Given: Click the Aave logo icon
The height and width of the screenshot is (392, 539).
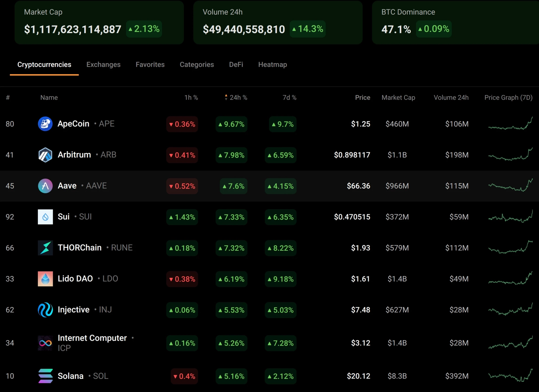Looking at the screenshot, I should [45, 186].
